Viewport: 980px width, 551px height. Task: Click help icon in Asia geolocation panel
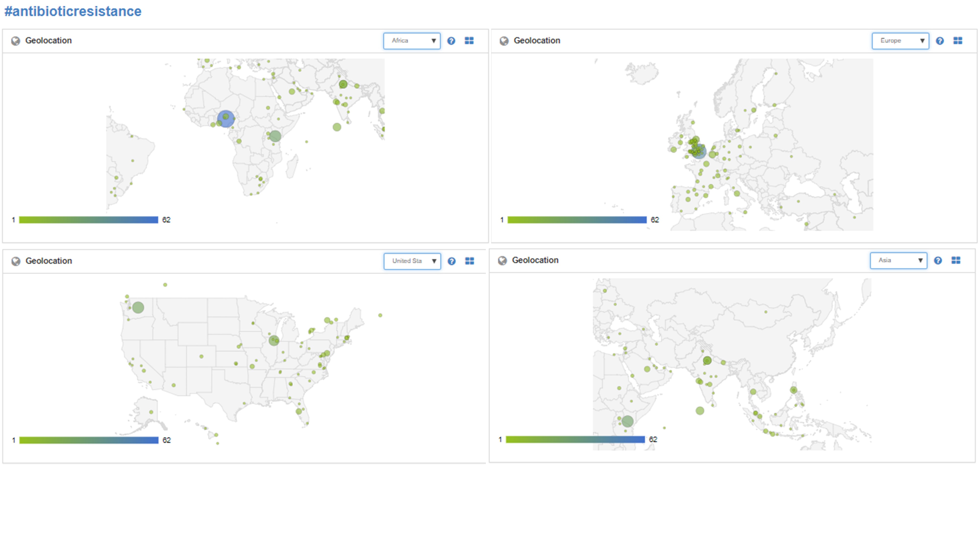click(938, 260)
